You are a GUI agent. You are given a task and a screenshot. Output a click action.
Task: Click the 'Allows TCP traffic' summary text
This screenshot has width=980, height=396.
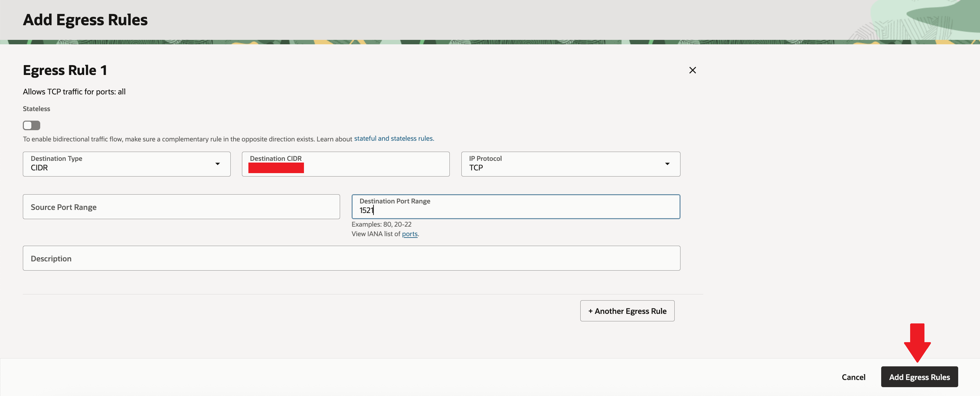[x=74, y=92]
